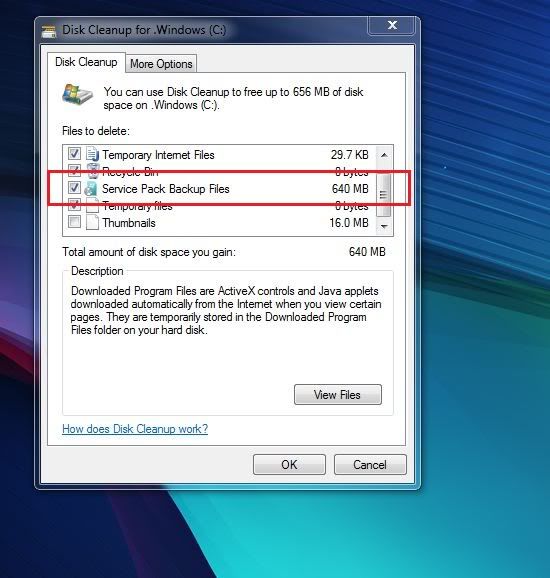This screenshot has width=550, height=578.
Task: Click the Windows drive icon beside summary text
Action: (77, 95)
